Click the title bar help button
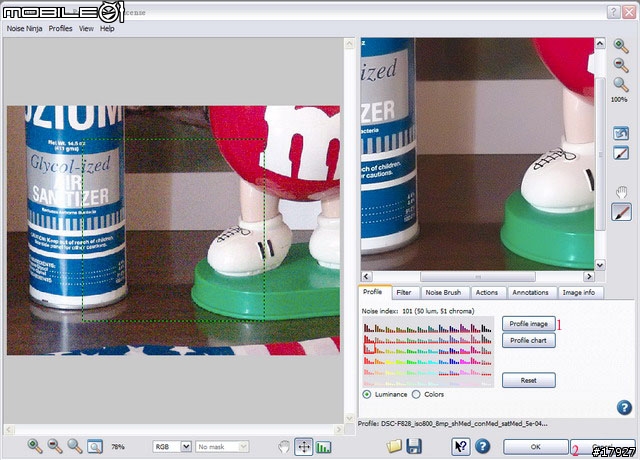This screenshot has width=640, height=460. [613, 12]
